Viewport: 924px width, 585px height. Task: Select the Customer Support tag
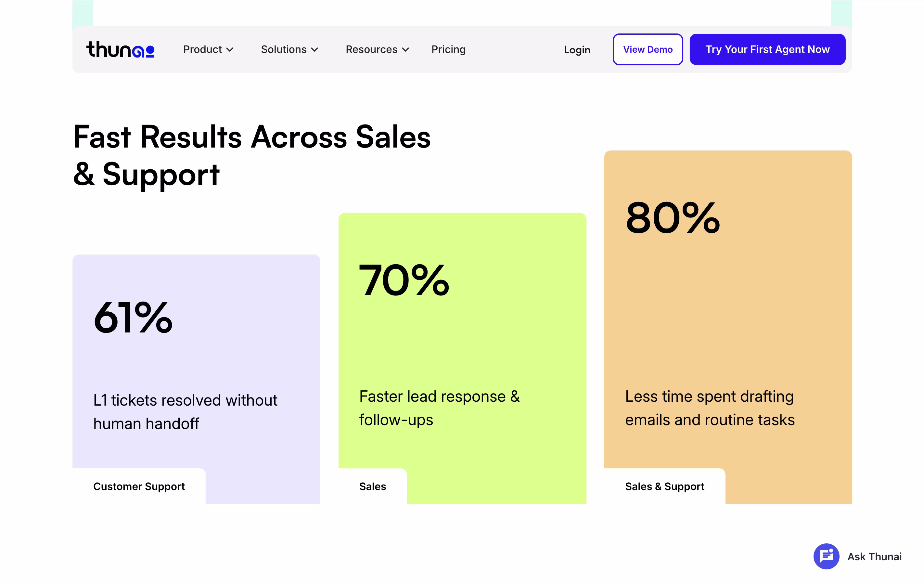(139, 486)
